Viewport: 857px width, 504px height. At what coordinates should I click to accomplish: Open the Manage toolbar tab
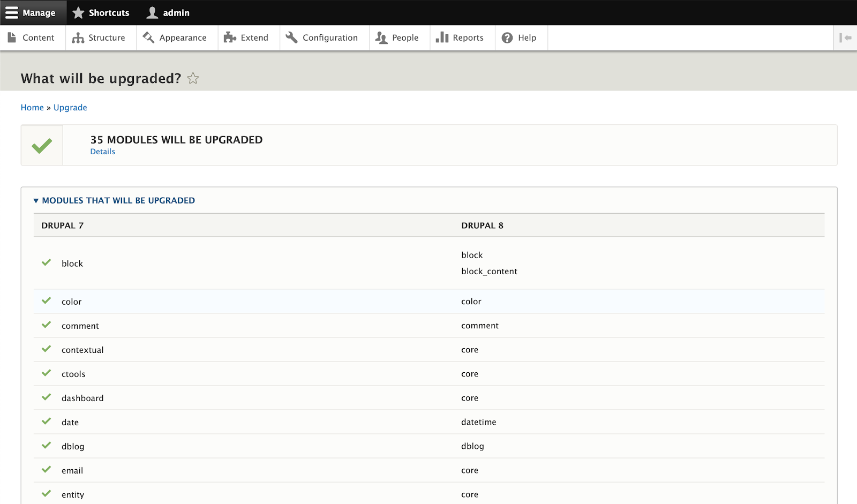coord(33,13)
